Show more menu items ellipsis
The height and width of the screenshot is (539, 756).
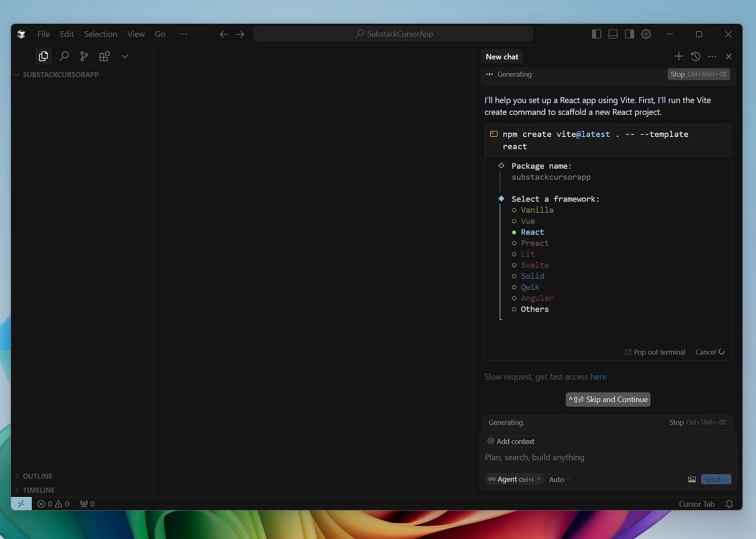[182, 34]
